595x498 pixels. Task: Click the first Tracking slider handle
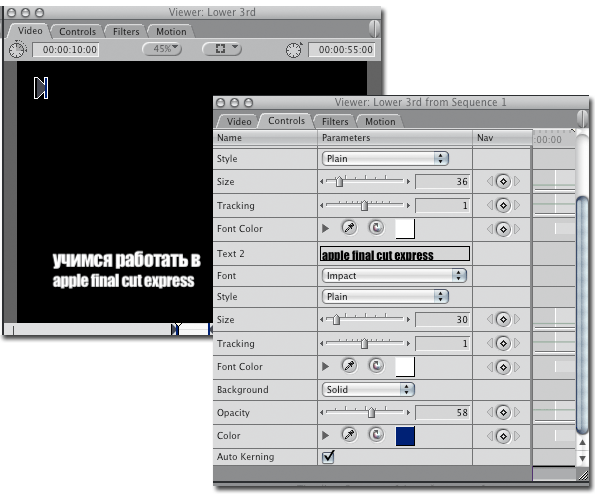coord(364,205)
